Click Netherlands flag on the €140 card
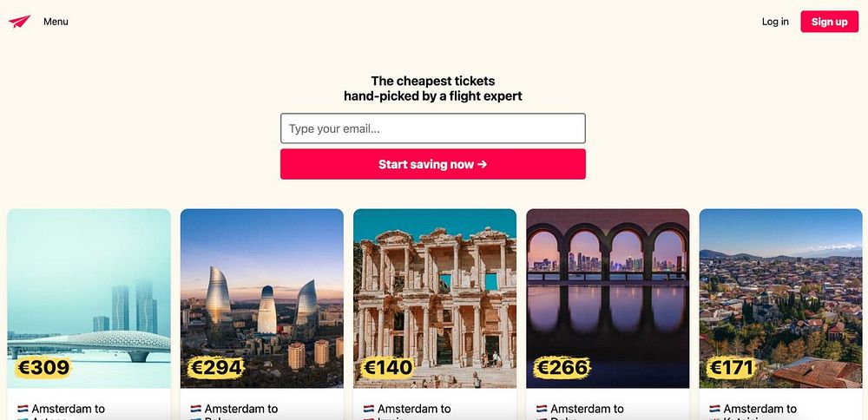The height and width of the screenshot is (420, 868). pos(369,409)
